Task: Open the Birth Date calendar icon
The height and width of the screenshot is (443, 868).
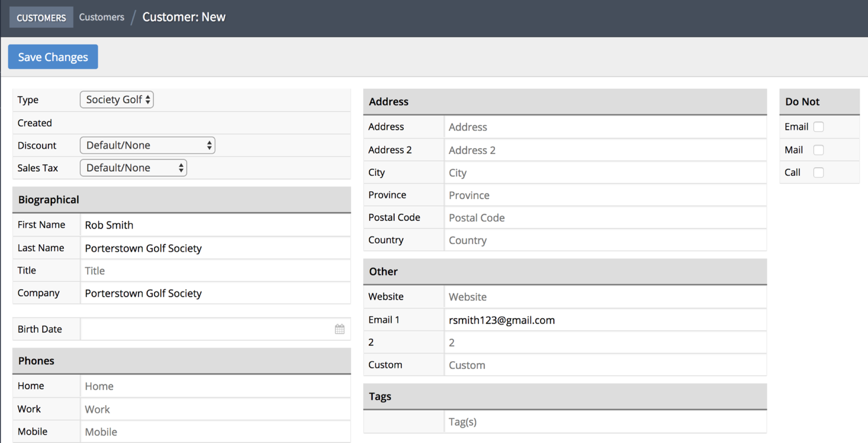Action: coord(339,329)
